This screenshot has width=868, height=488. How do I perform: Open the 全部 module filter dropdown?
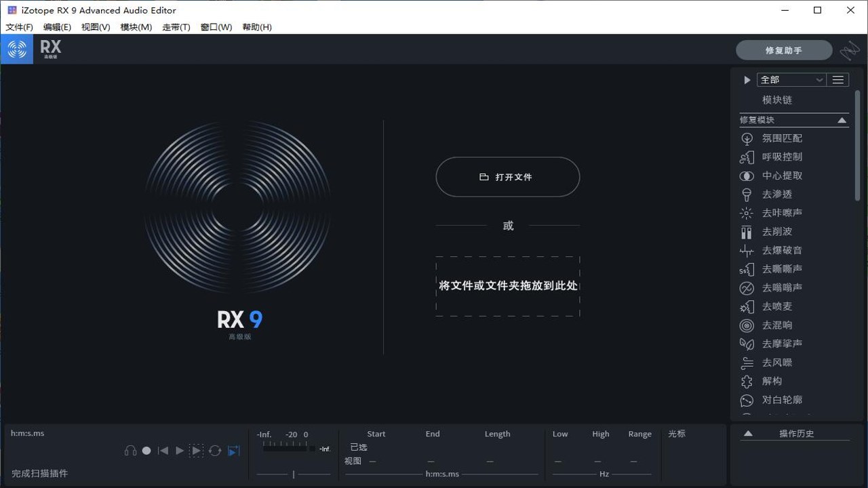point(791,80)
